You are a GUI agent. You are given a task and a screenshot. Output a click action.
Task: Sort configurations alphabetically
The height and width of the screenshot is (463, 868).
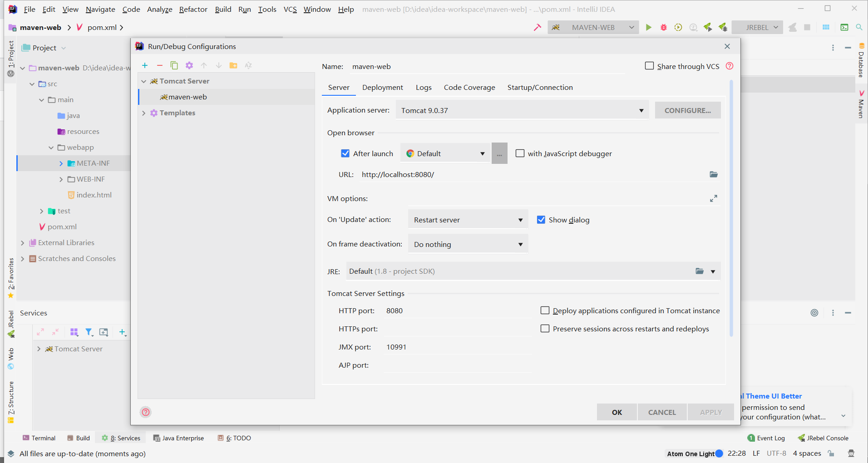pos(248,65)
